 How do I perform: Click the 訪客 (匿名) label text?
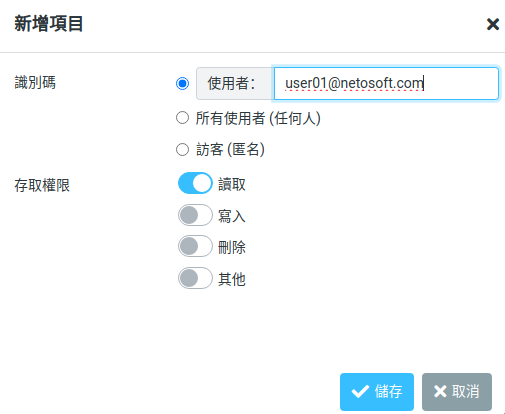(230, 149)
